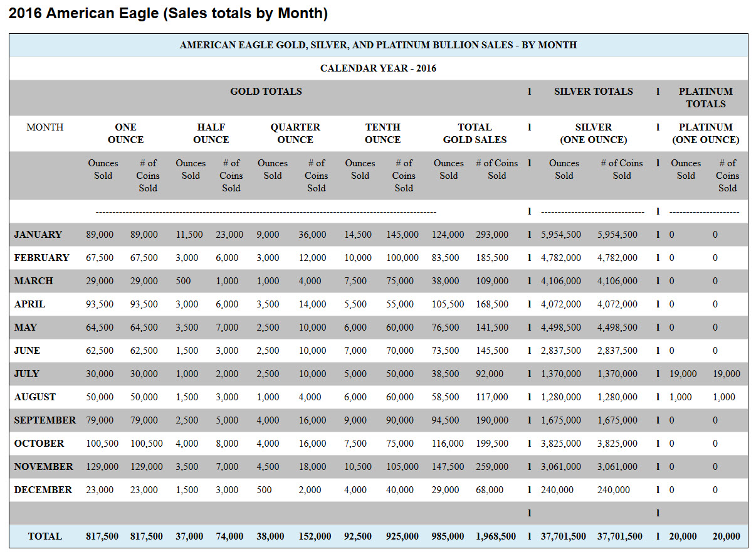Select June total gold ounces value 73,500
This screenshot has width=756, height=554.
pyautogui.click(x=445, y=351)
